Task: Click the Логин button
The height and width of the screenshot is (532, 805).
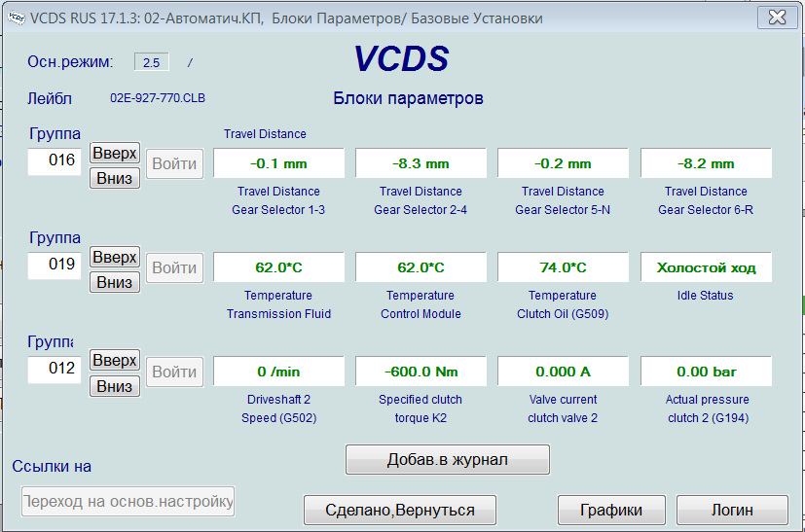Action: 733,510
